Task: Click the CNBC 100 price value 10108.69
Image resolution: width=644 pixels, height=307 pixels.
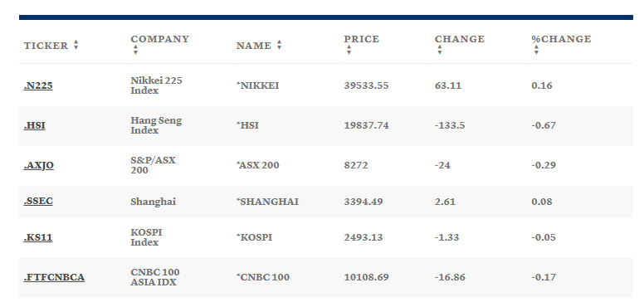Action: pos(366,277)
